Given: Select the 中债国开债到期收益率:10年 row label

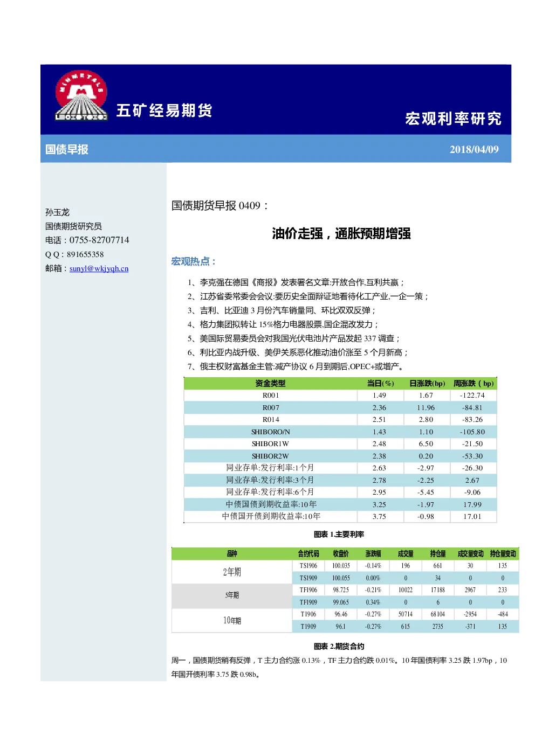Looking at the screenshot, I should [271, 516].
